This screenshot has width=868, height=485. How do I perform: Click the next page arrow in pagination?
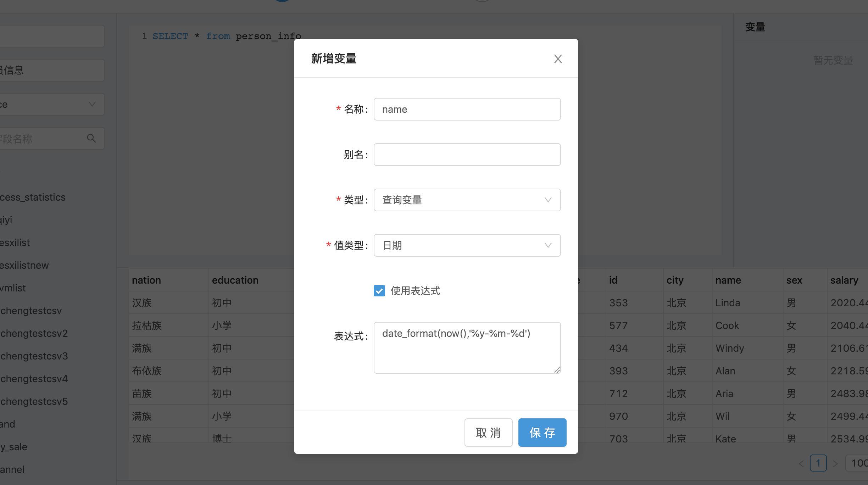836,463
